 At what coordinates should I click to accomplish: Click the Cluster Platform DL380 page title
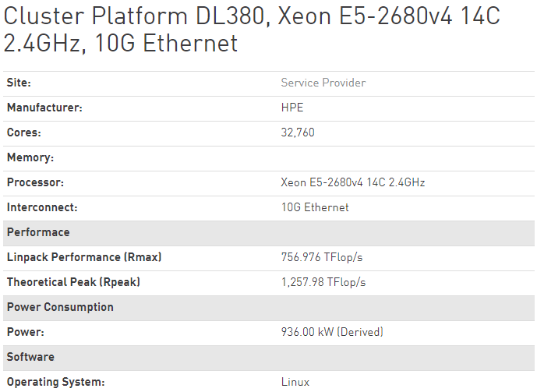coord(252,30)
